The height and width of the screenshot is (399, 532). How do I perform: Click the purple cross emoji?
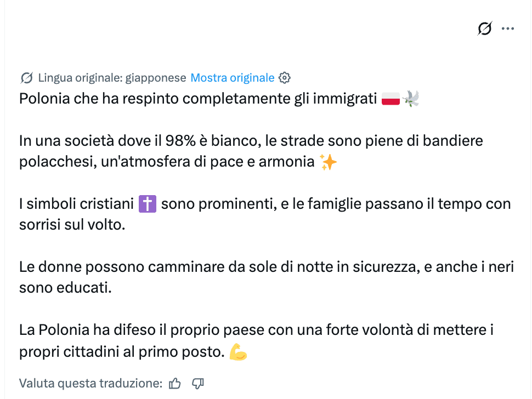148,204
